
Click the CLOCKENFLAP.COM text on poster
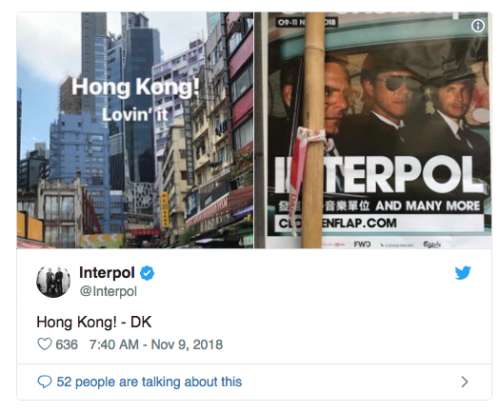337,223
